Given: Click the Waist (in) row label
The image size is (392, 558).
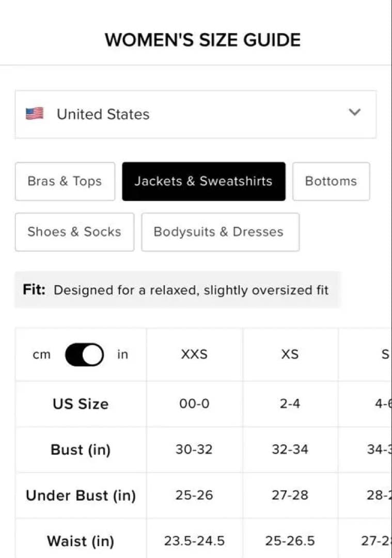Looking at the screenshot, I should [x=81, y=541].
